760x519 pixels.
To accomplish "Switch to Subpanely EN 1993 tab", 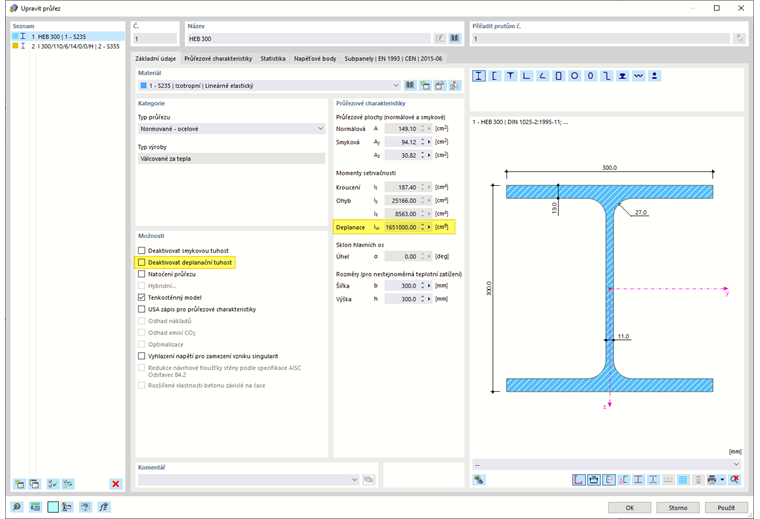I will (393, 58).
